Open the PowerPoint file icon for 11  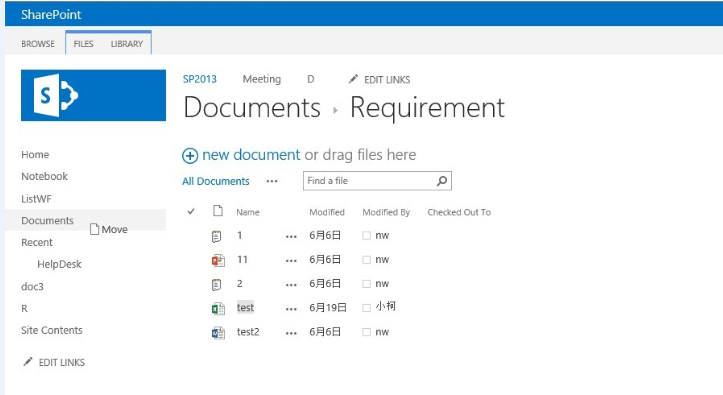pyautogui.click(x=218, y=260)
